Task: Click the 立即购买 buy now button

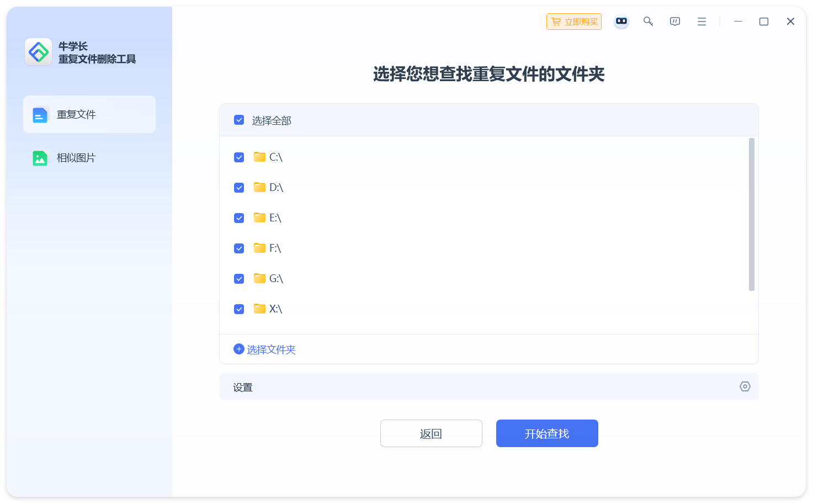Action: 573,22
